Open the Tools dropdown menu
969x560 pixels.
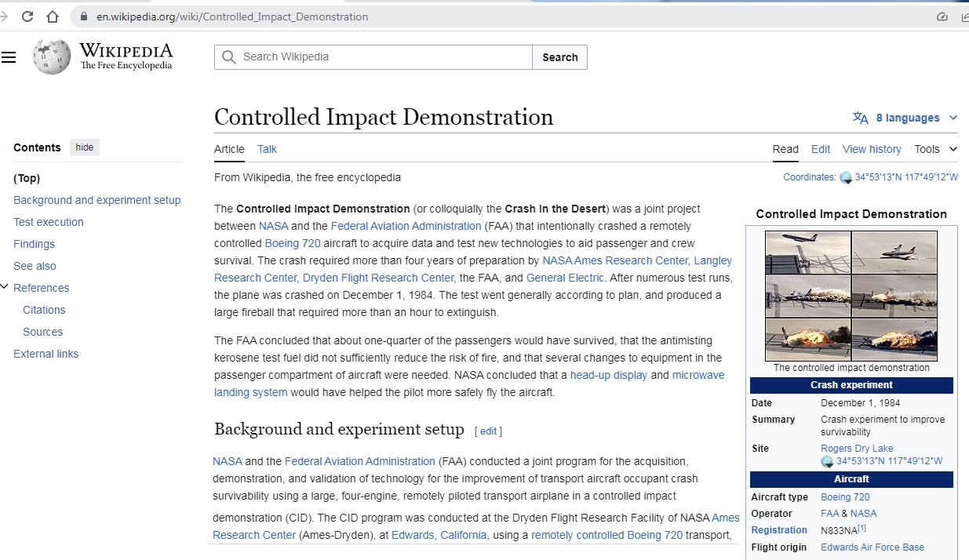tap(936, 149)
